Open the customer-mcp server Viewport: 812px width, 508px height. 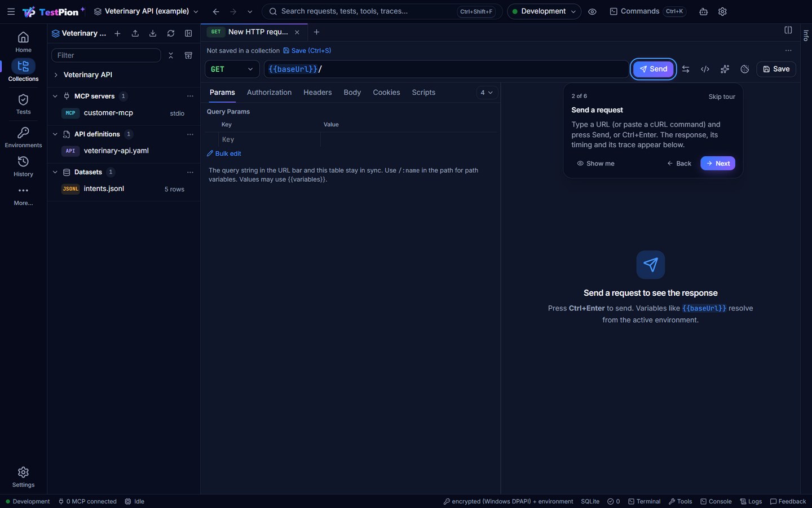tap(123, 113)
